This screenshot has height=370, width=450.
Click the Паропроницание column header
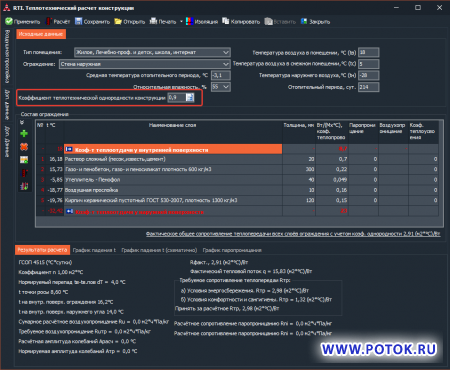363,132
